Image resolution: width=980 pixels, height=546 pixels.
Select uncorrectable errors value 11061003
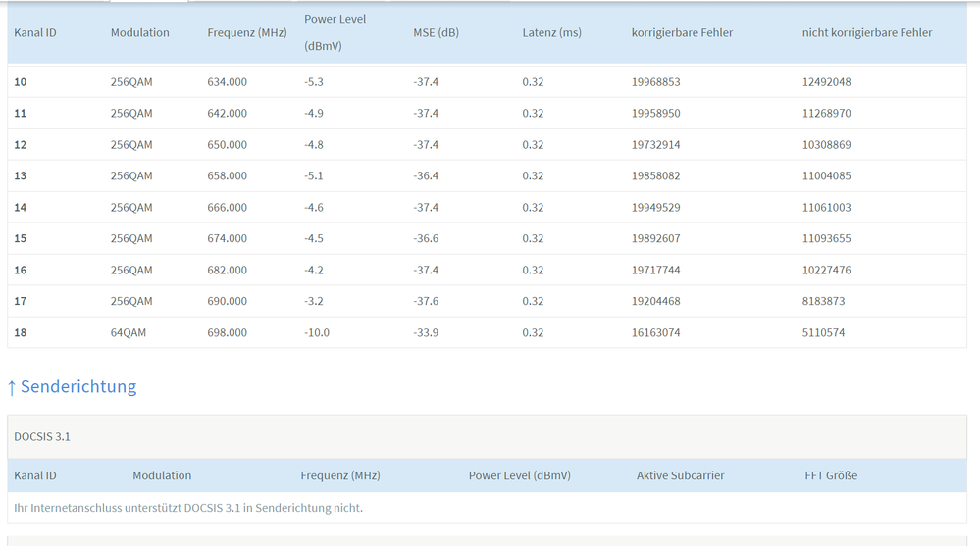826,208
